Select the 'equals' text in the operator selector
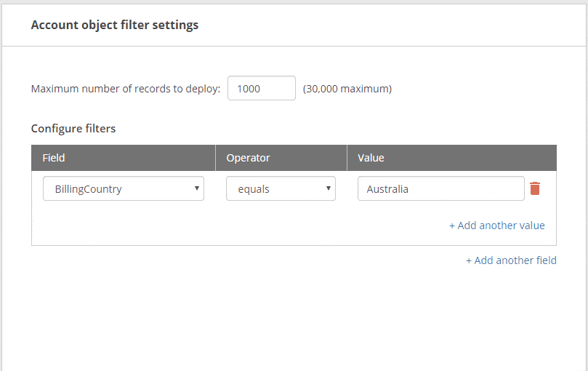The image size is (588, 371). [x=254, y=189]
